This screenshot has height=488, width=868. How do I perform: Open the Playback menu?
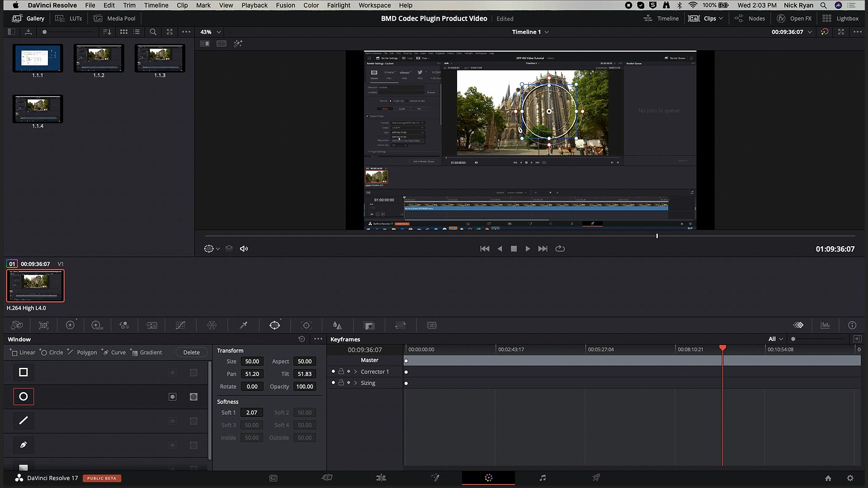(254, 5)
